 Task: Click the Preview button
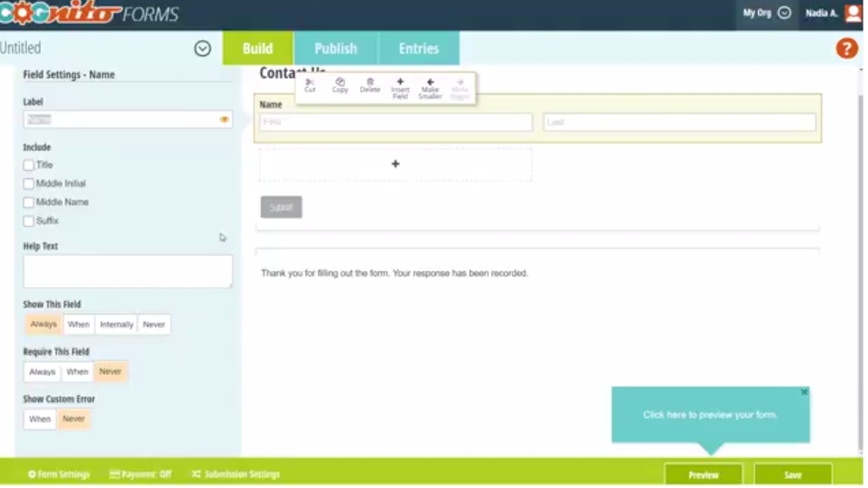pyautogui.click(x=703, y=474)
